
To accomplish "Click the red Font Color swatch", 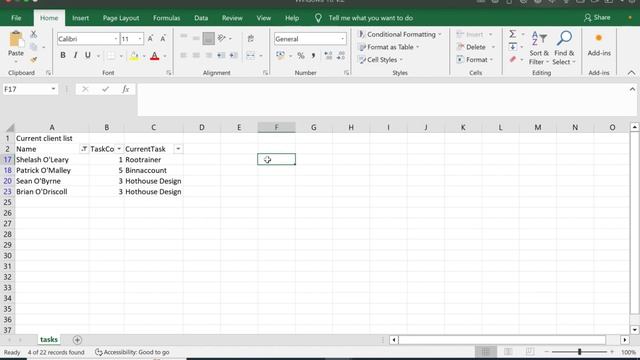I will [x=155, y=56].
